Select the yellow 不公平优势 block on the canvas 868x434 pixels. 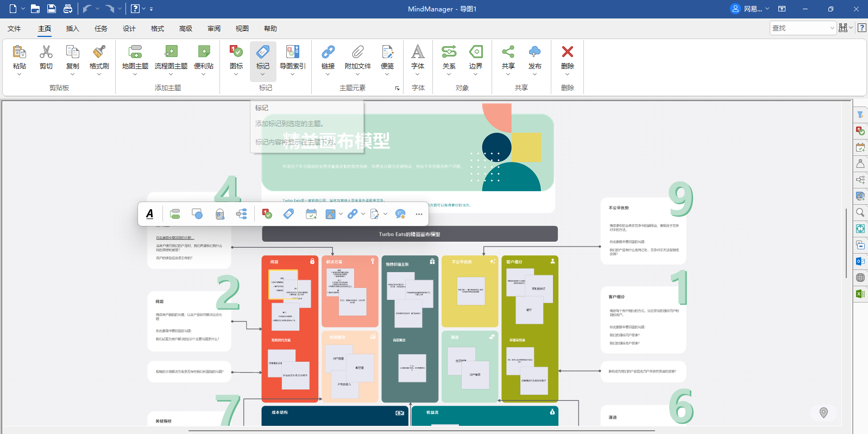click(x=470, y=291)
